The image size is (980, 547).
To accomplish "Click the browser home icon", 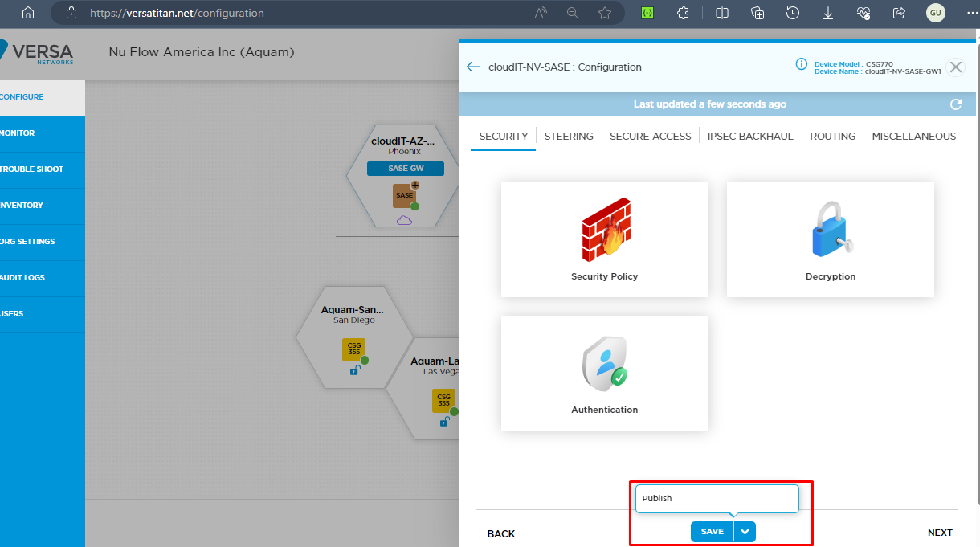I will (x=28, y=13).
